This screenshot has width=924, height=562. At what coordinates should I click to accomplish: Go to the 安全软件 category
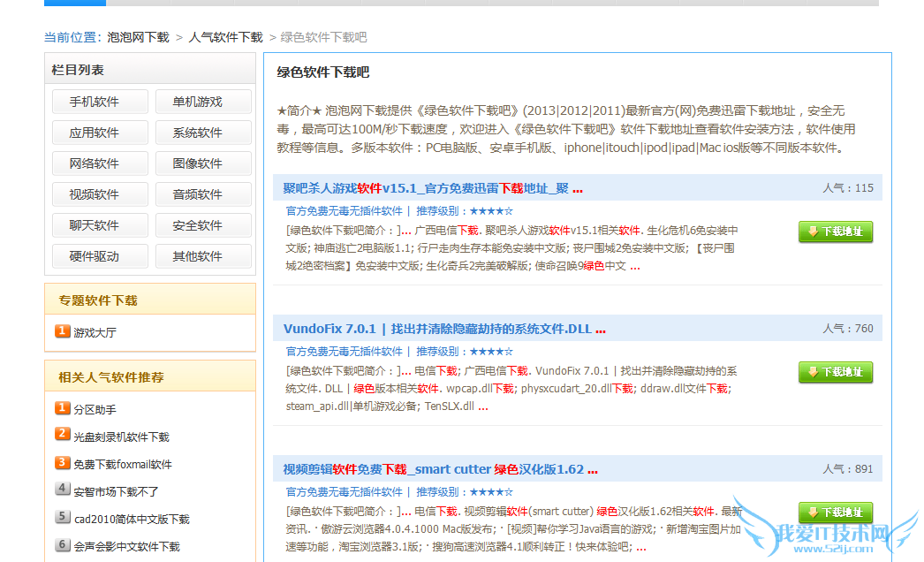[198, 225]
